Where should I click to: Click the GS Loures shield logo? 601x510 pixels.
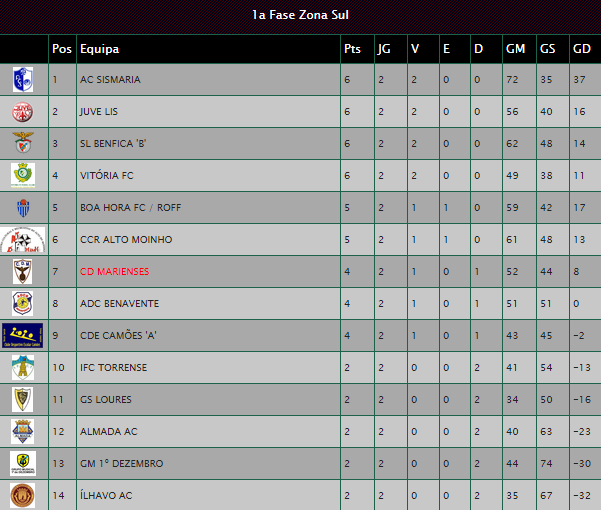tap(23, 399)
